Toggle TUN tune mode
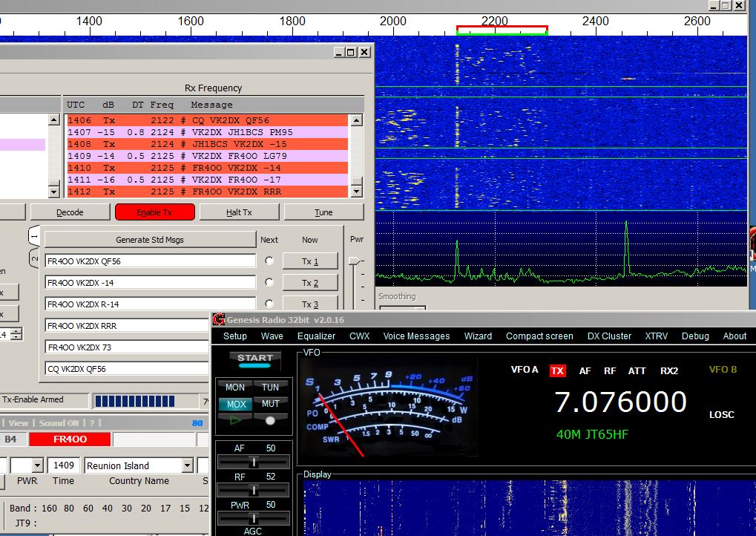 [x=271, y=387]
